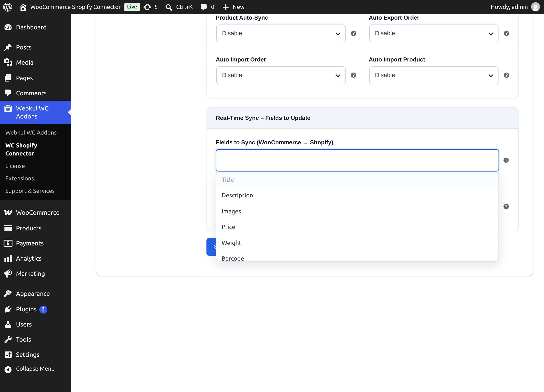
Task: Open WooCommerce in the sidebar
Action: coord(35,213)
